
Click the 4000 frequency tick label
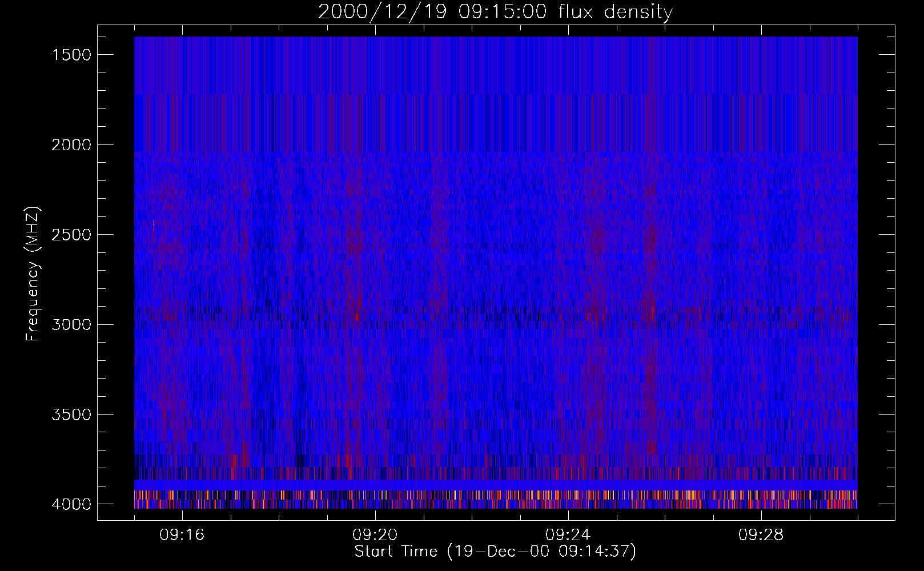point(71,504)
